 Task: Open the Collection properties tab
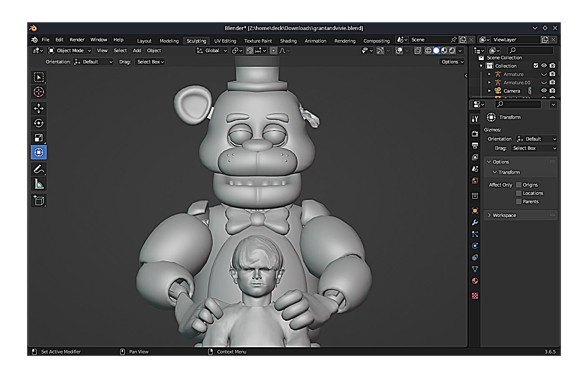[475, 196]
